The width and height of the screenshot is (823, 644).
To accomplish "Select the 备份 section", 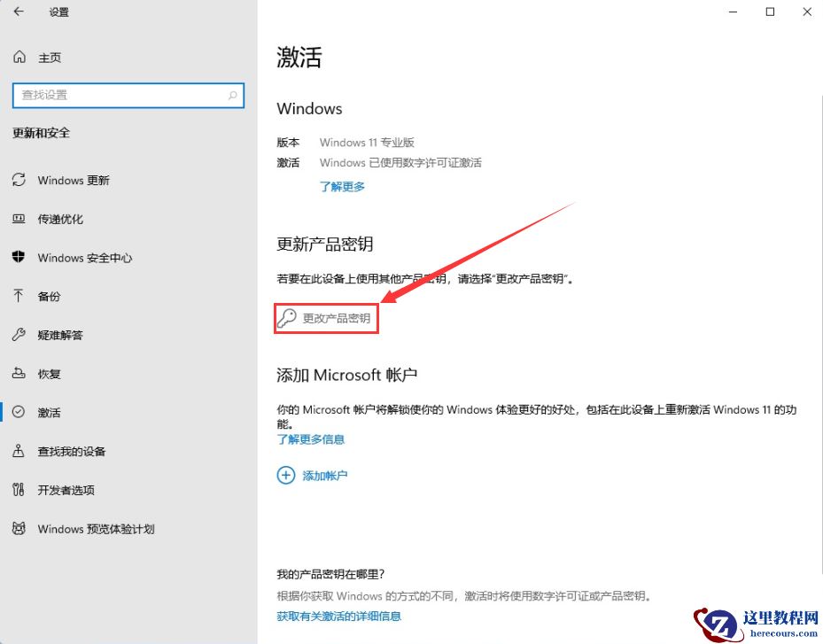I will coord(50,296).
